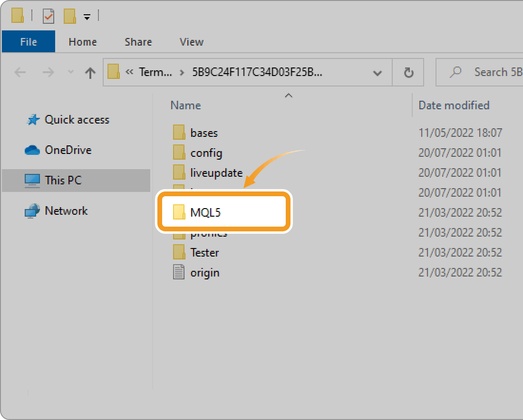
Task: Click the New Folder quick access icon
Action: pyautogui.click(x=69, y=17)
